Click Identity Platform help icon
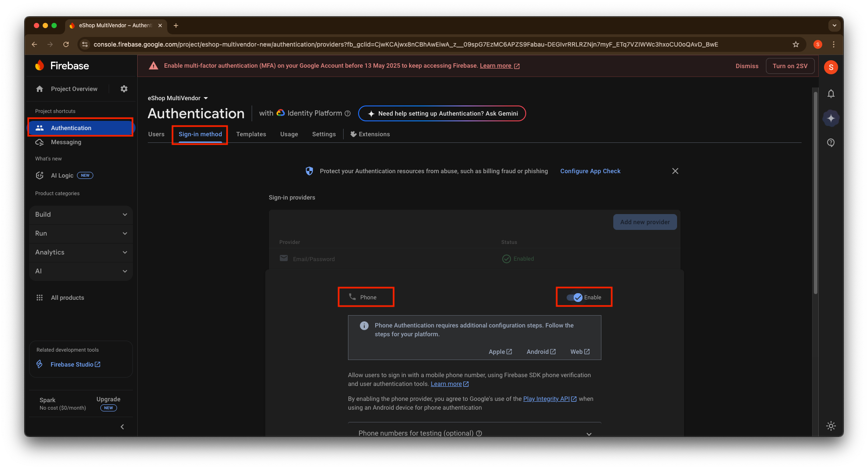868x469 pixels. pos(348,113)
